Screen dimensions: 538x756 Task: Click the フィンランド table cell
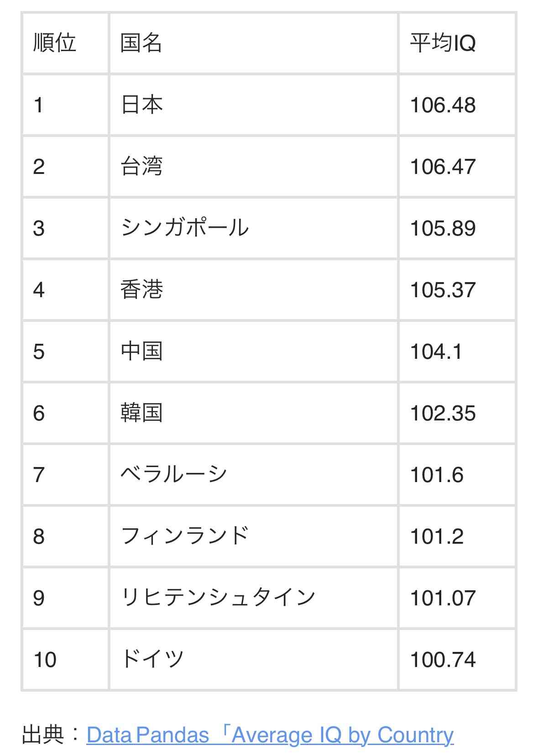185,536
